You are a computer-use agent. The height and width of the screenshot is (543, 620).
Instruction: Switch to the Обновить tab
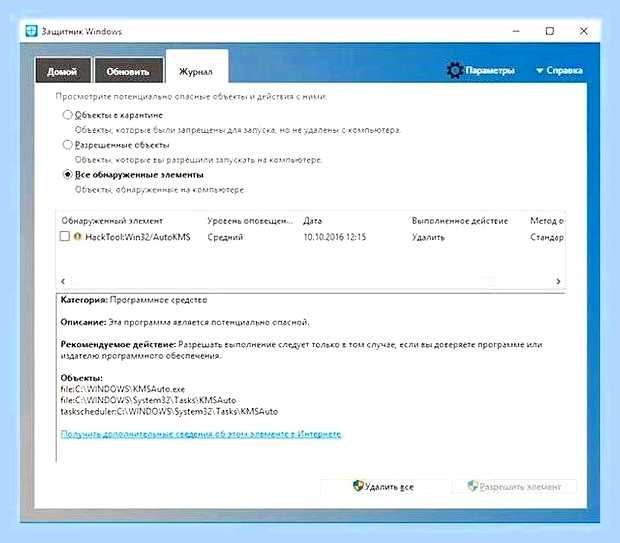(129, 70)
